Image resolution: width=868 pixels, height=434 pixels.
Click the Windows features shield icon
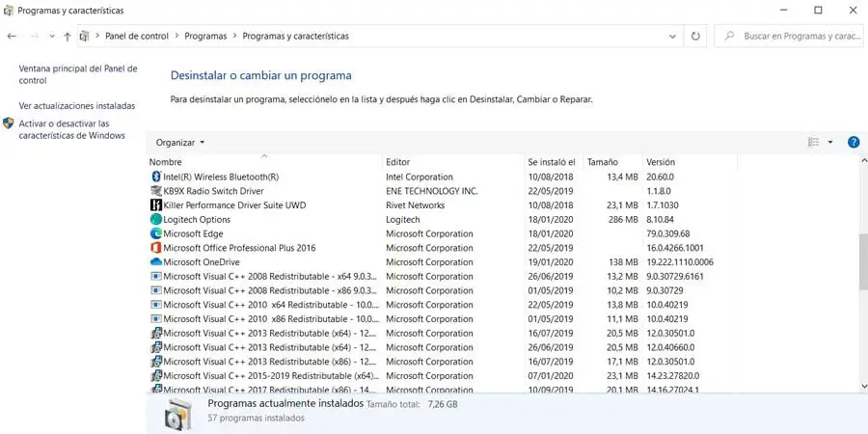pos(9,122)
